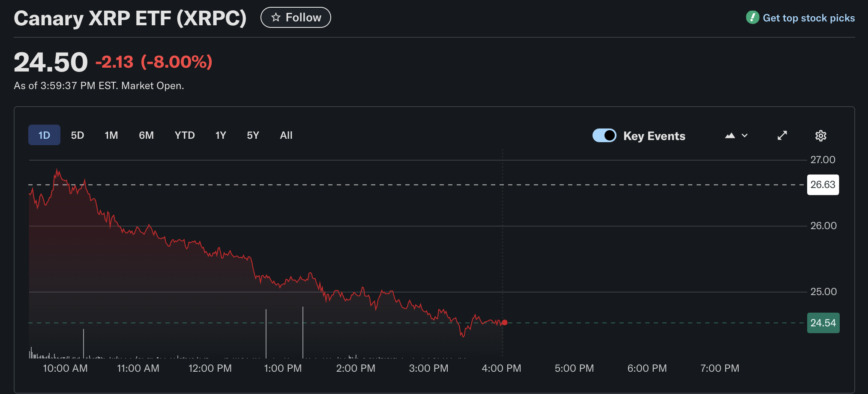The image size is (868, 394).
Task: Click the 24.54 current price label
Action: (823, 323)
